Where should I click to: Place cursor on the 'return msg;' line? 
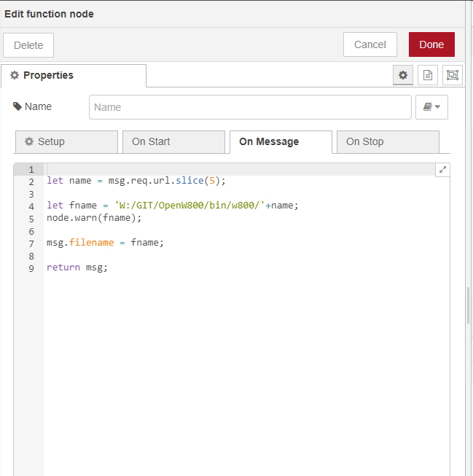click(77, 268)
